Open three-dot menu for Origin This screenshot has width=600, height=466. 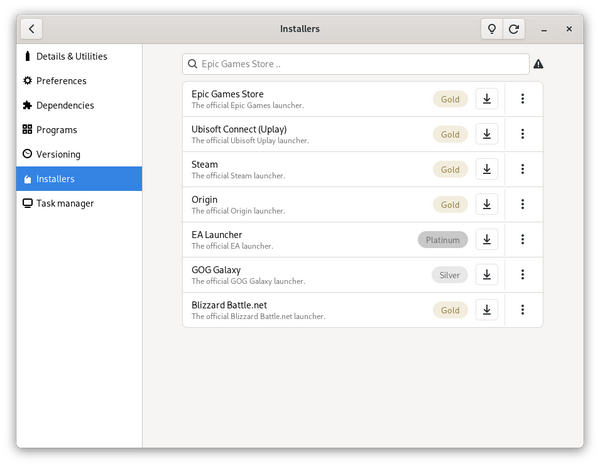[x=522, y=204]
